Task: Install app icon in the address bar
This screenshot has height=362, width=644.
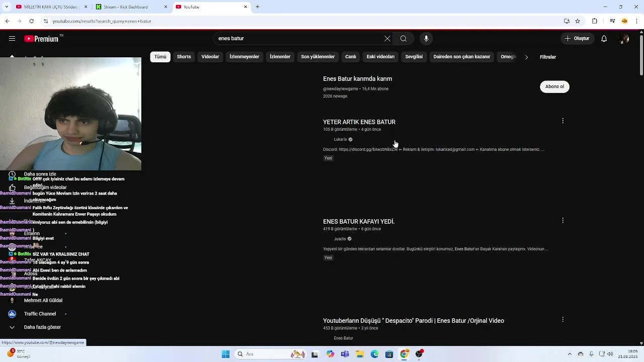Action: (x=567, y=21)
